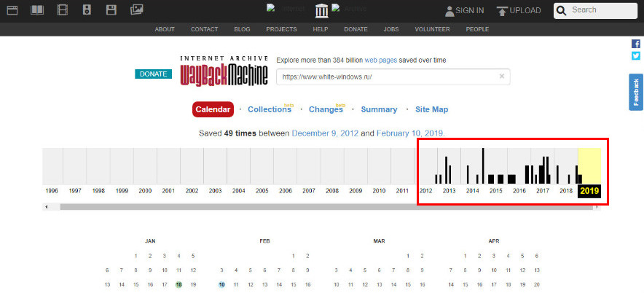
Task: Clear the URL field with the X
Action: (x=501, y=76)
